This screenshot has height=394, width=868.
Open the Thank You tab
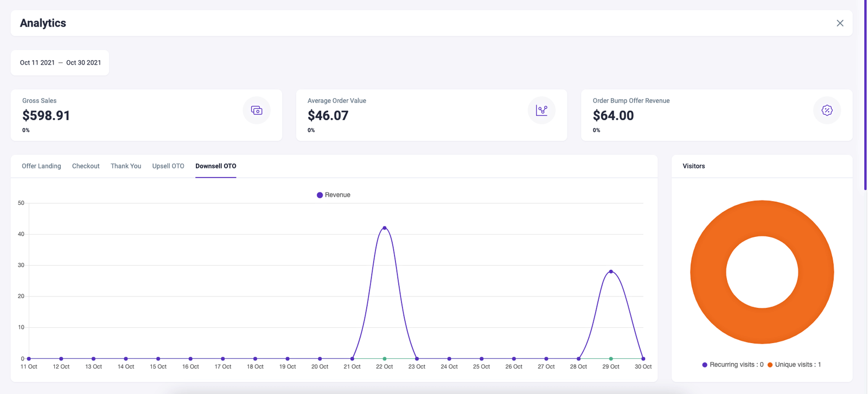[x=126, y=166]
